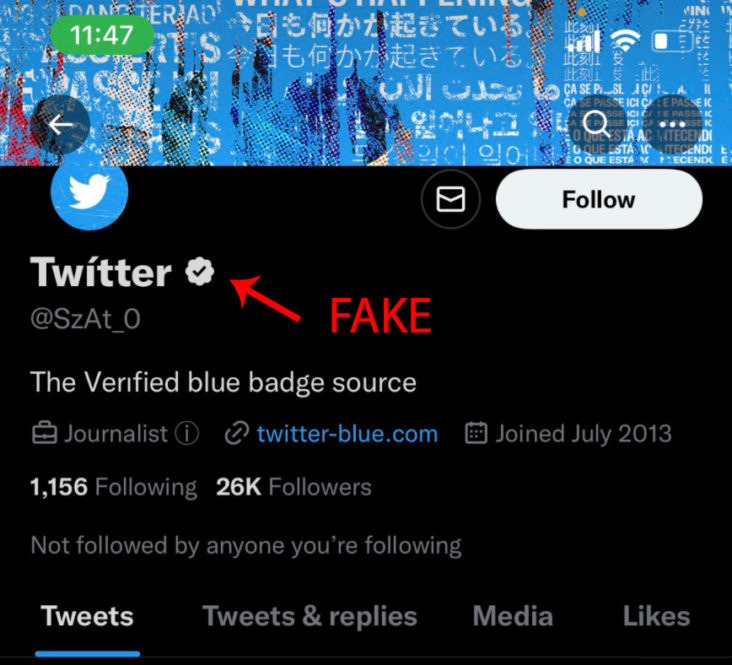Tap the Twitter bird profile avatar
The height and width of the screenshot is (665, 732).
tap(89, 191)
